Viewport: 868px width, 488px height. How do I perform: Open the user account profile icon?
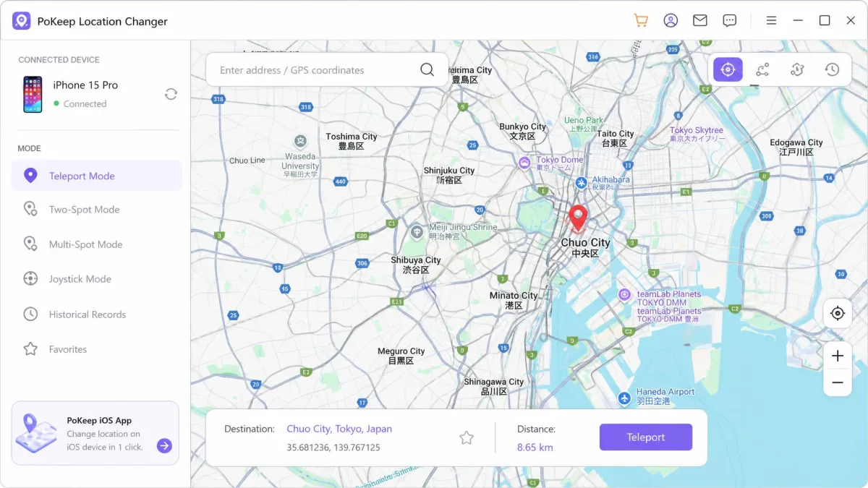pos(671,20)
